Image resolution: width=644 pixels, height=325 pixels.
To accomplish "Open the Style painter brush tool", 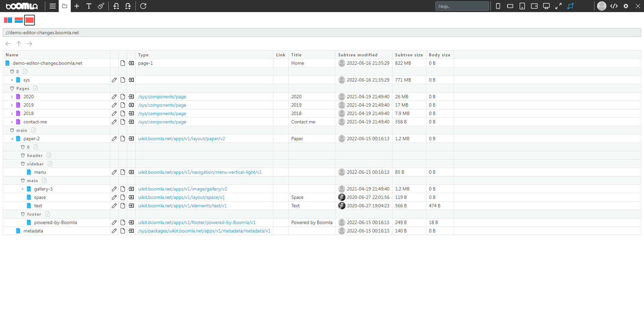I will (101, 6).
